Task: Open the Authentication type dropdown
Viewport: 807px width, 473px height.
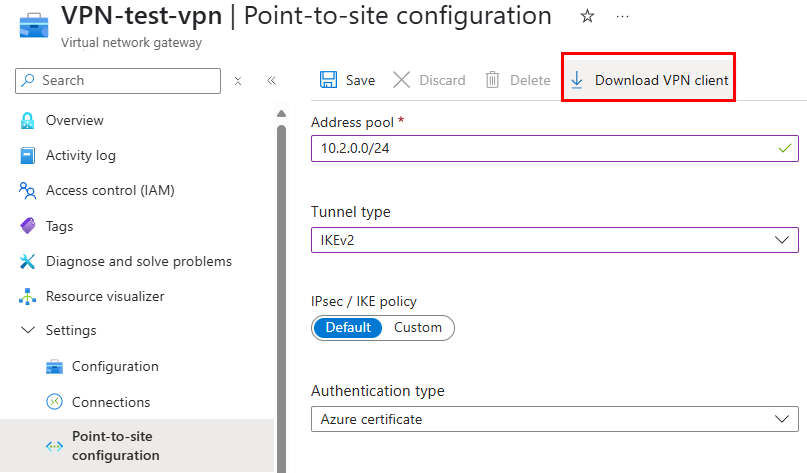Action: (x=555, y=419)
